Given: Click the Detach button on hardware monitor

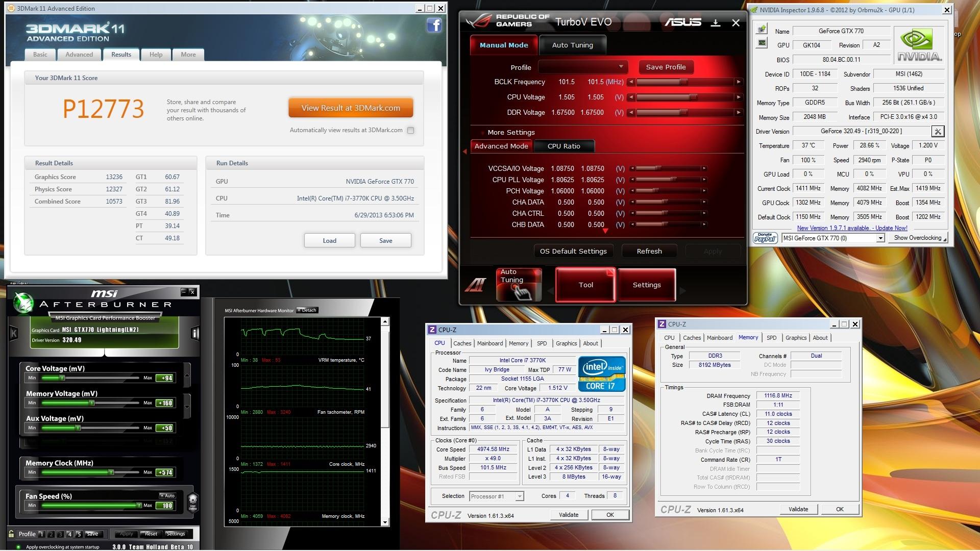Looking at the screenshot, I should click(x=307, y=310).
